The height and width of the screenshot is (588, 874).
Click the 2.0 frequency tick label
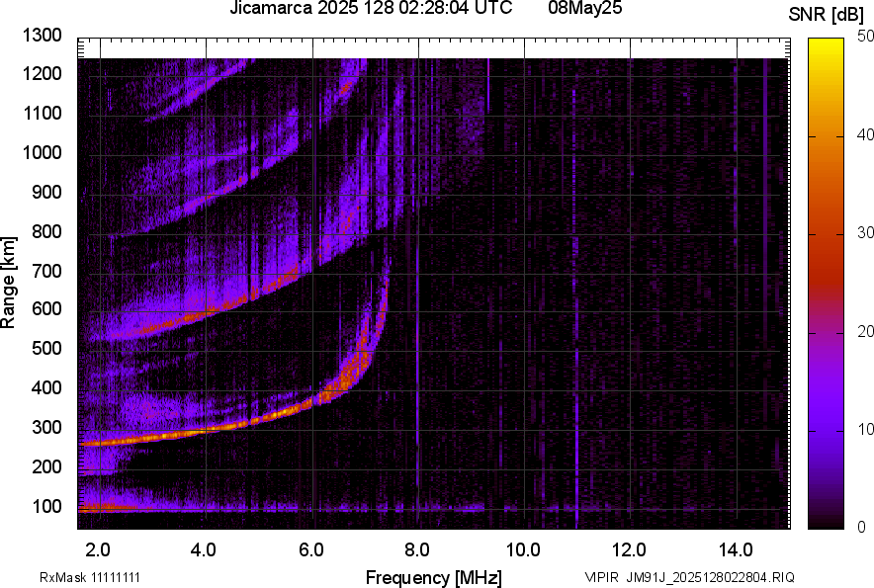98,550
